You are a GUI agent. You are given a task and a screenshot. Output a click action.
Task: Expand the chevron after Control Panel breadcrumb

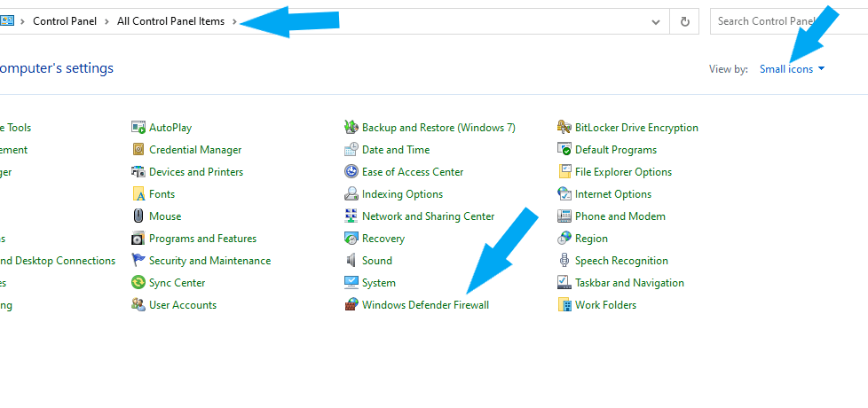point(107,21)
